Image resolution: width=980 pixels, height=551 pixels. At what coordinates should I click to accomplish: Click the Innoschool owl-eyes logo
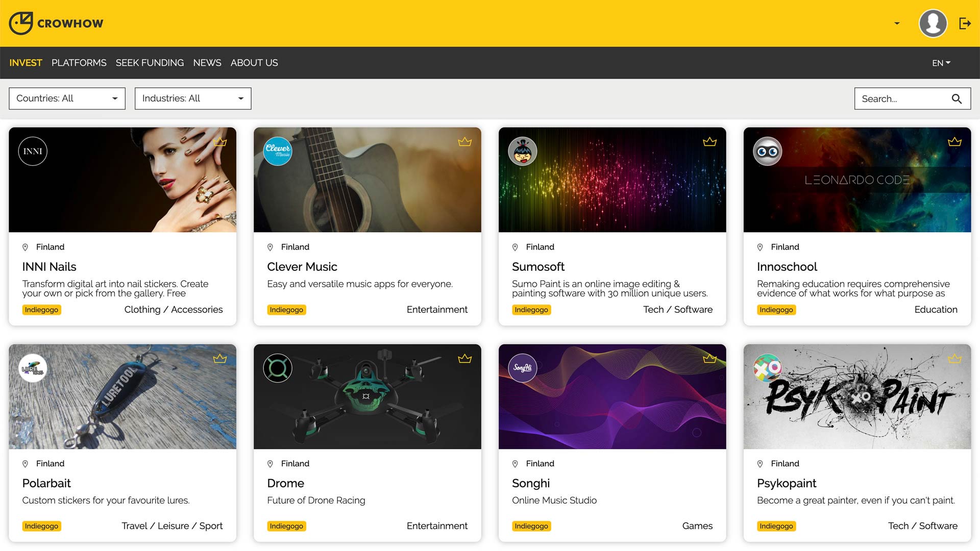[x=768, y=152]
